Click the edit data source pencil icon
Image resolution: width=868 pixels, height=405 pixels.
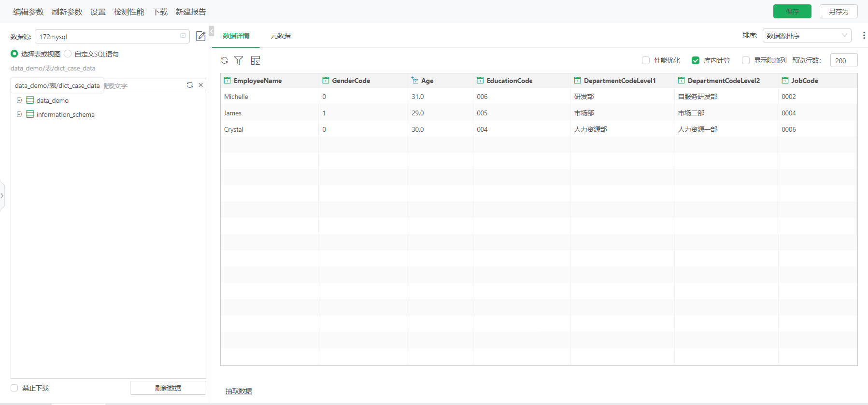(x=200, y=36)
